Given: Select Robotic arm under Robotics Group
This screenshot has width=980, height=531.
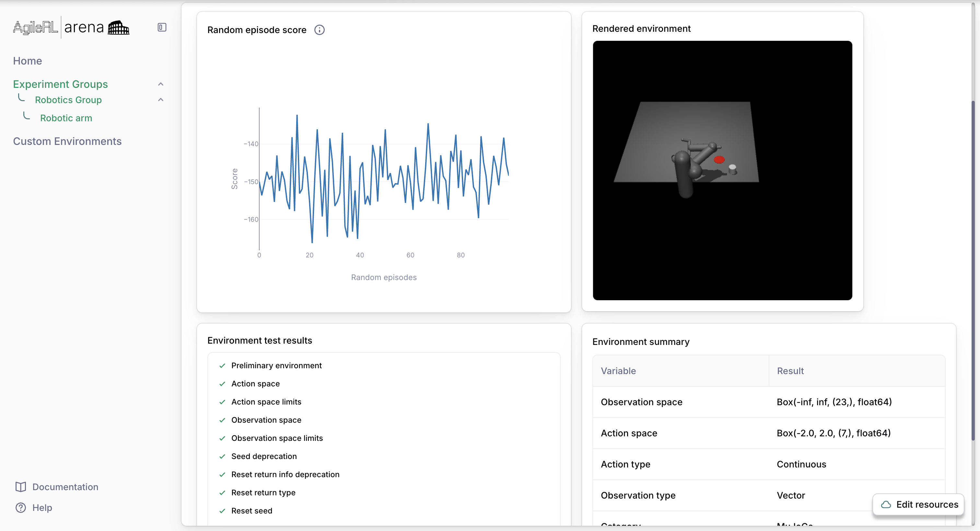Looking at the screenshot, I should 66,118.
